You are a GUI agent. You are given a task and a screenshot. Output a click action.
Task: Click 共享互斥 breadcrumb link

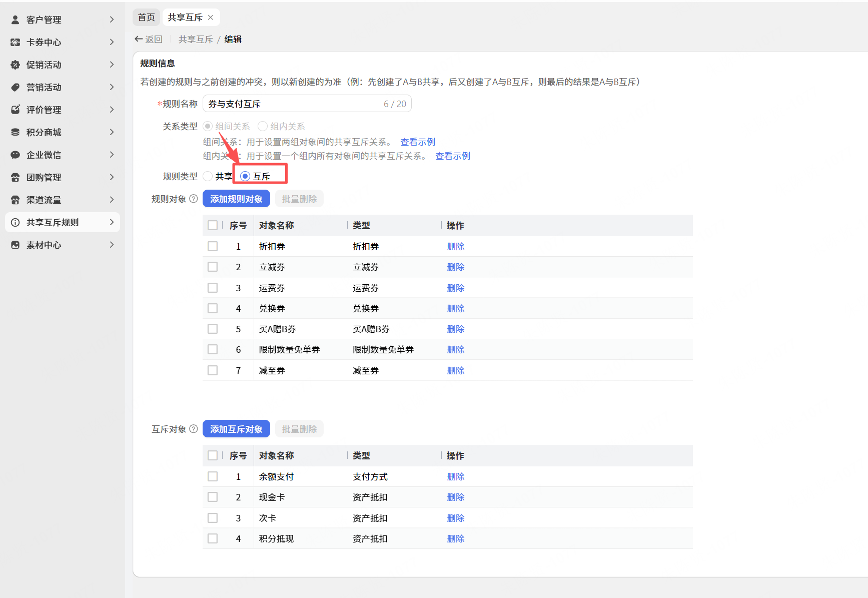pyautogui.click(x=196, y=39)
